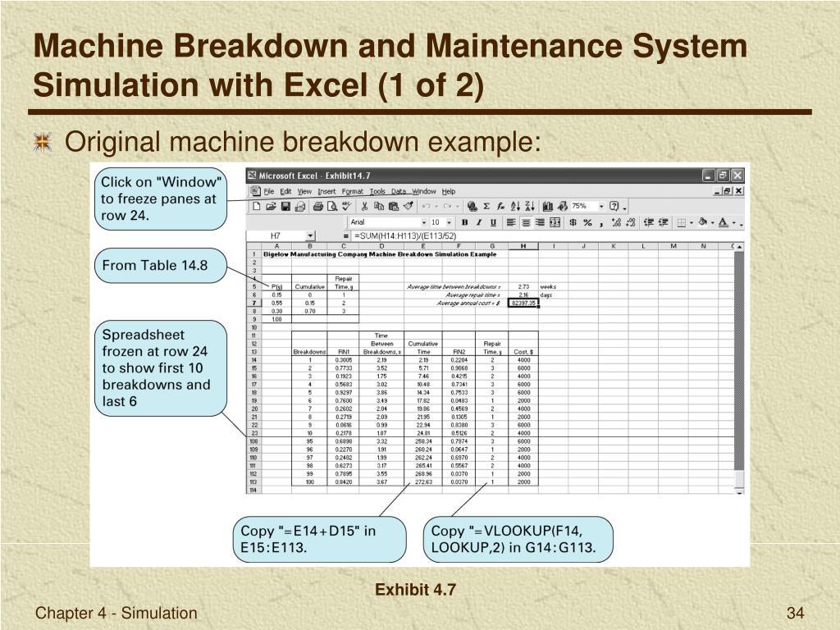
Task: Select cell H7 containing 82397.35
Action: tap(523, 304)
